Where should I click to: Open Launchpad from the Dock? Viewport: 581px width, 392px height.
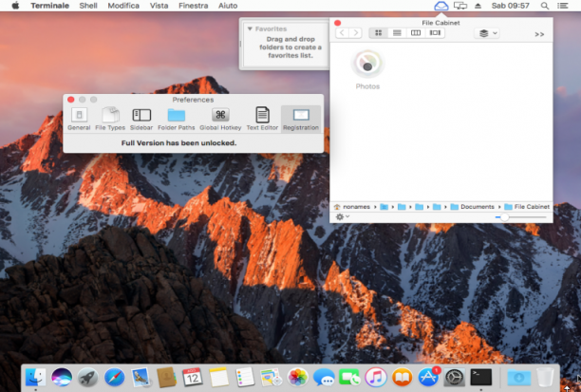(x=88, y=377)
